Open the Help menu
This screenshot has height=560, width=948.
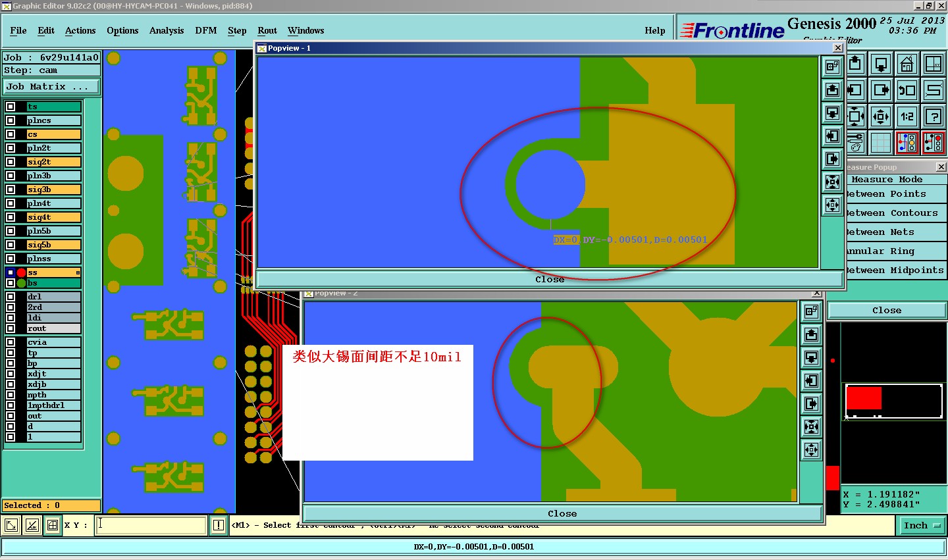[655, 30]
